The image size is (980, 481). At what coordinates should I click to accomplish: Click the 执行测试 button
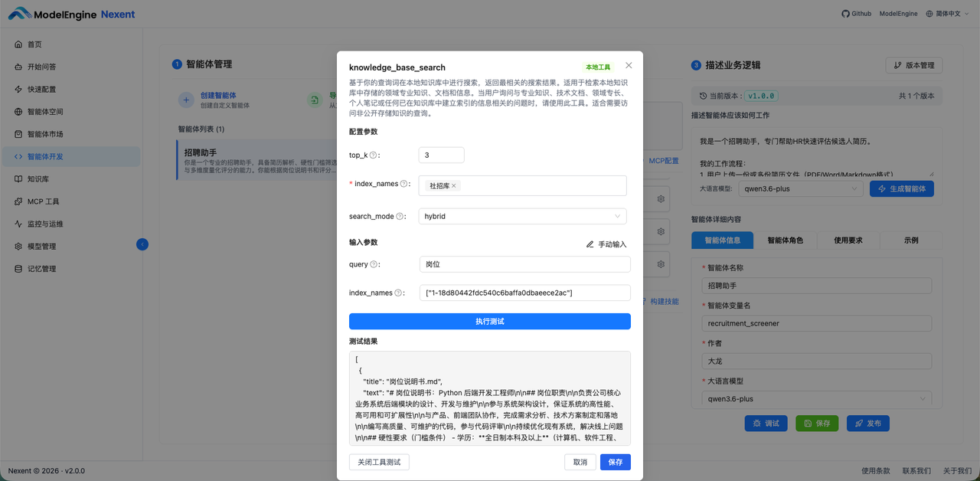(489, 320)
